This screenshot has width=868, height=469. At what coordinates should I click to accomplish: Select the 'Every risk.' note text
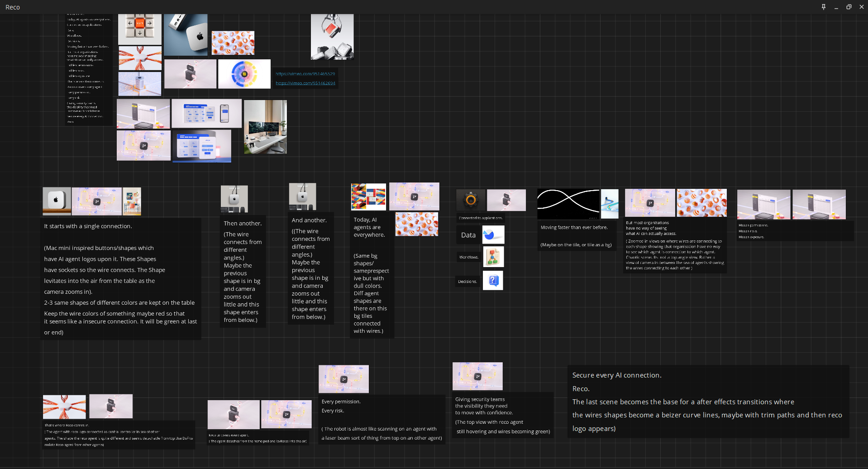click(x=333, y=411)
